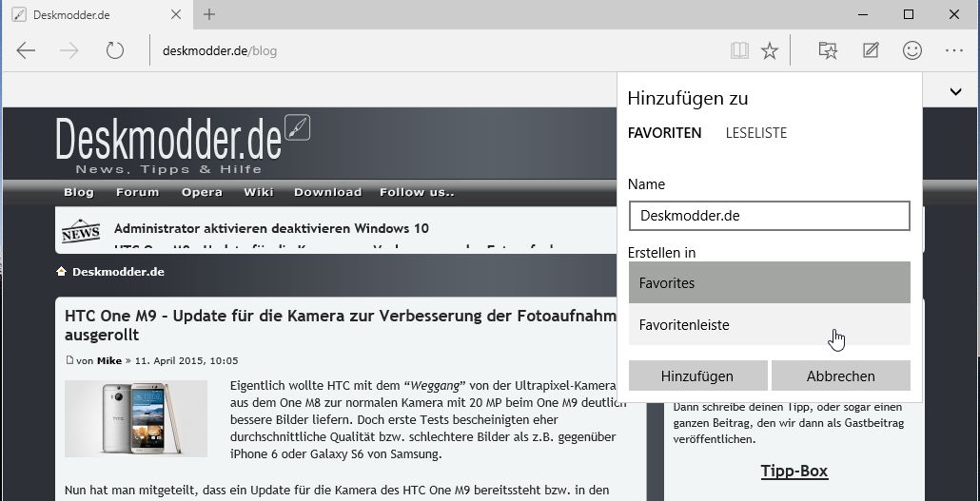Screen dimensions: 980x501
Task: Expand the favorites bar chevron
Action: tap(955, 92)
